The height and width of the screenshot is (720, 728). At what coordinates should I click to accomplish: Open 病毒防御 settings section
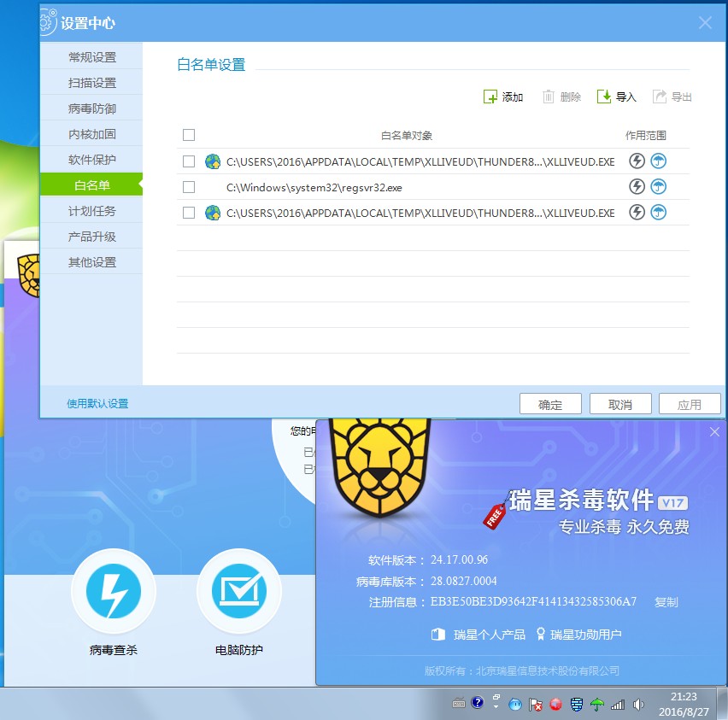coord(91,108)
